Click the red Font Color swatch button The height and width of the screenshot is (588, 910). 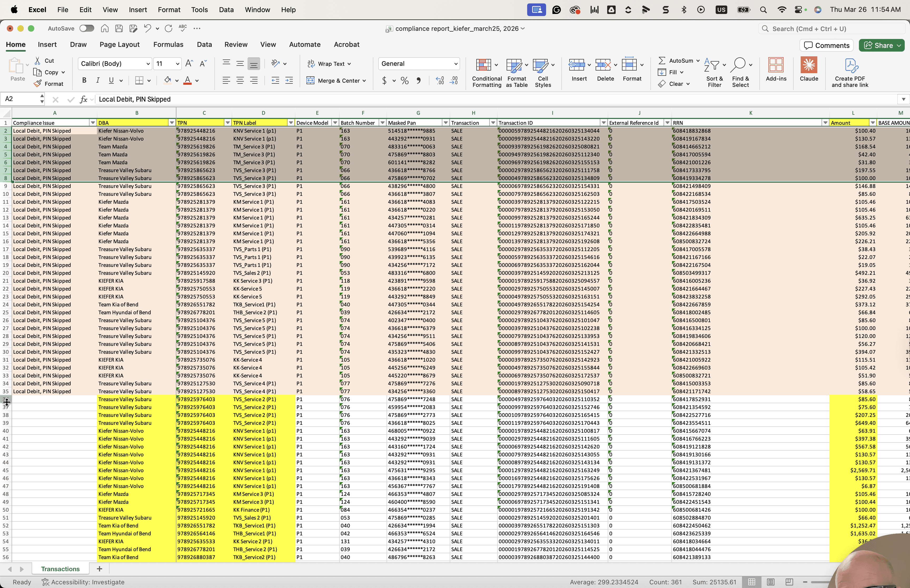click(187, 81)
